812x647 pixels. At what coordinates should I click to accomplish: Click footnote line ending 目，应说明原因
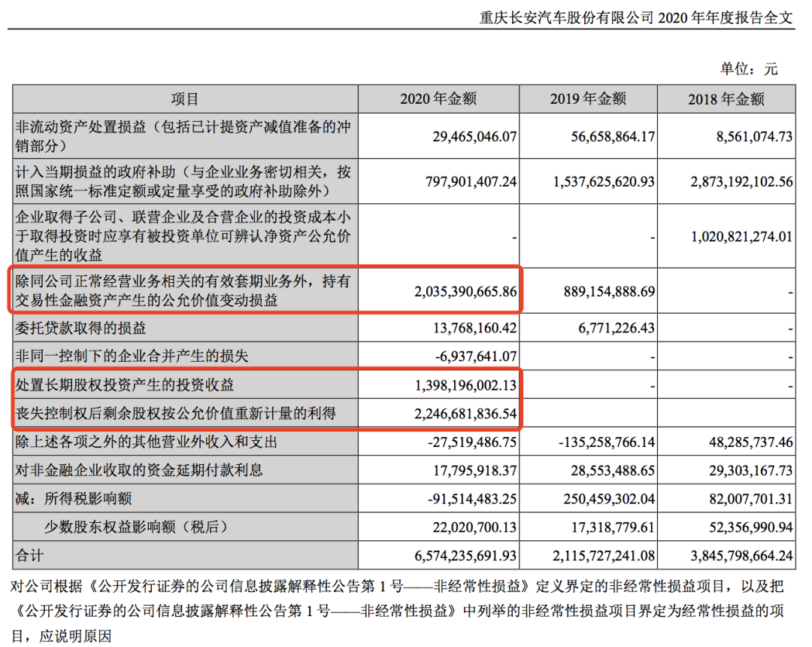click(61, 636)
